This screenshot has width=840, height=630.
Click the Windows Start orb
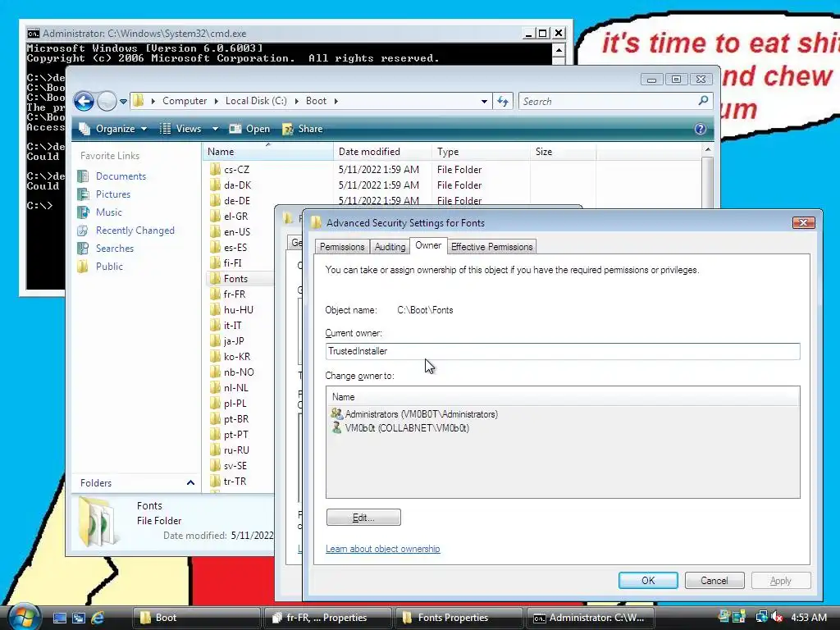click(24, 617)
